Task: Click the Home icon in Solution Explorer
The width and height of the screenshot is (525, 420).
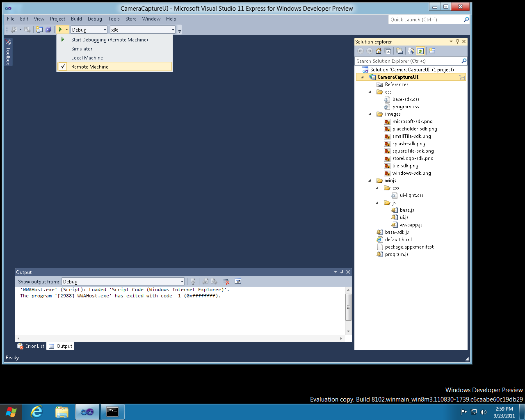Action: coord(378,50)
